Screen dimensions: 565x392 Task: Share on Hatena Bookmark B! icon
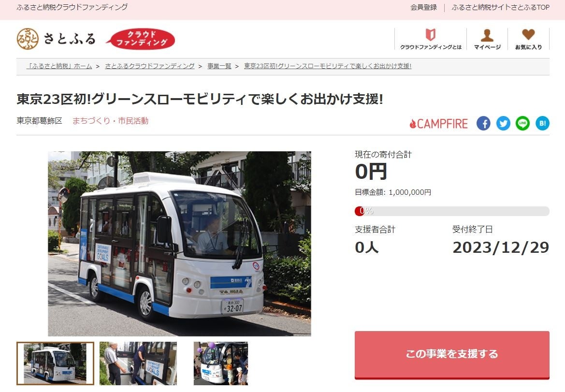pyautogui.click(x=542, y=124)
